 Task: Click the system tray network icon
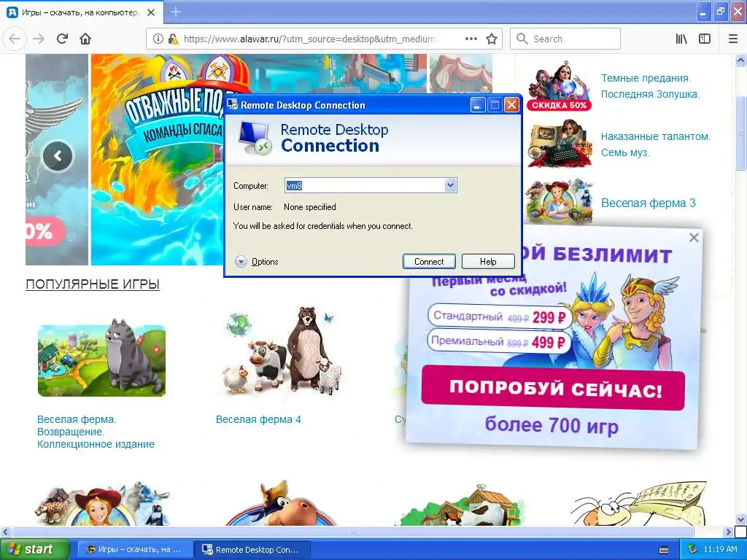(x=693, y=550)
